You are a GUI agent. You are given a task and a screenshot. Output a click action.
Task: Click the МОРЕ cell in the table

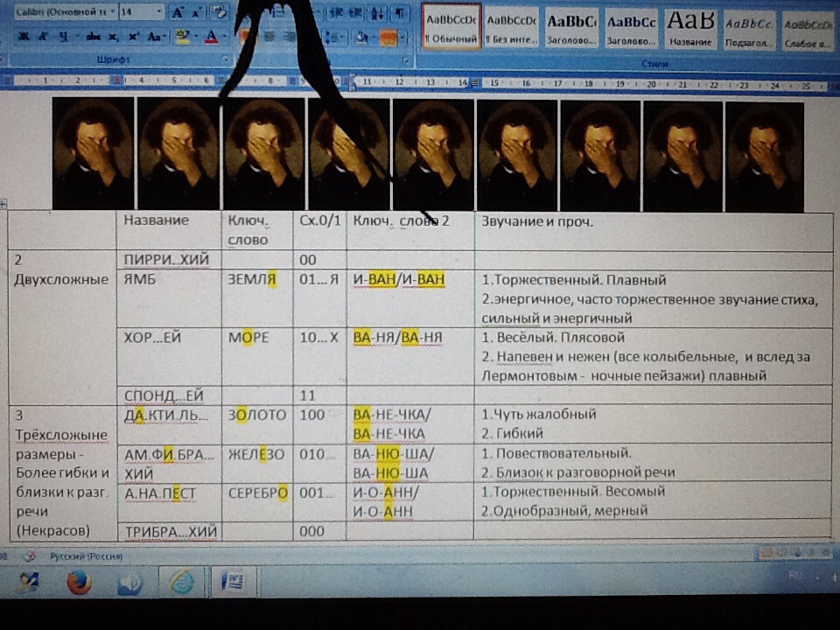(257, 356)
